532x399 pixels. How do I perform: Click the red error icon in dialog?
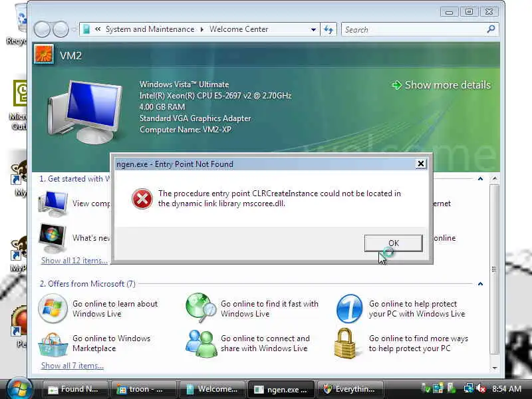coord(142,198)
